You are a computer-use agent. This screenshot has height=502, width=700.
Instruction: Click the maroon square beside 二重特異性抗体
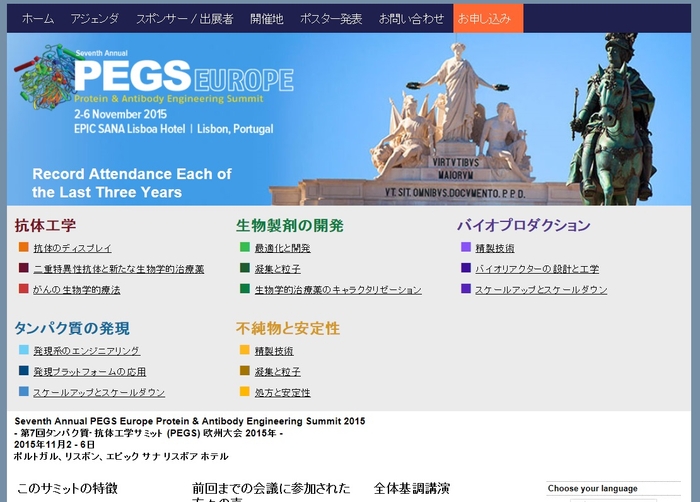pos(24,268)
